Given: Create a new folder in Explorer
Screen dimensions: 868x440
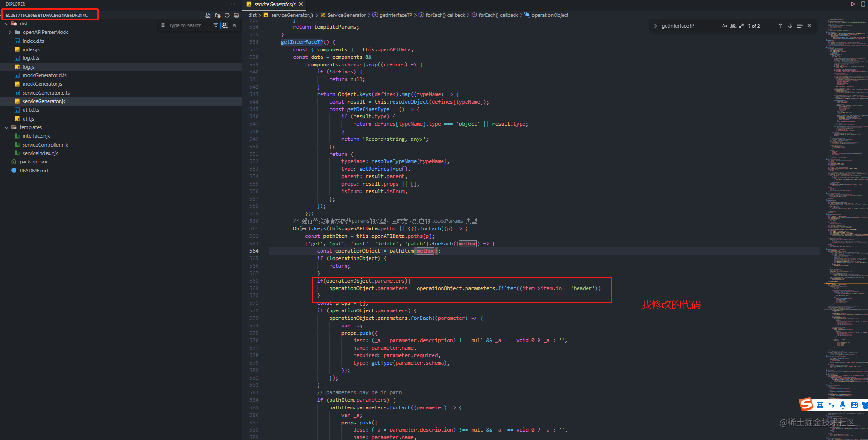Looking at the screenshot, I should tap(217, 15).
